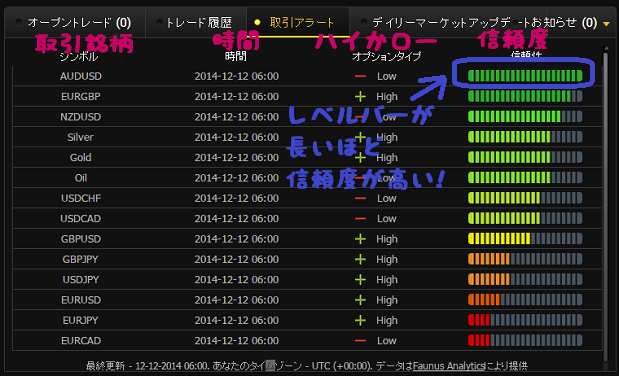Click the red minus icon for USDCAD
Screen dimensions: 619x376
(x=360, y=218)
